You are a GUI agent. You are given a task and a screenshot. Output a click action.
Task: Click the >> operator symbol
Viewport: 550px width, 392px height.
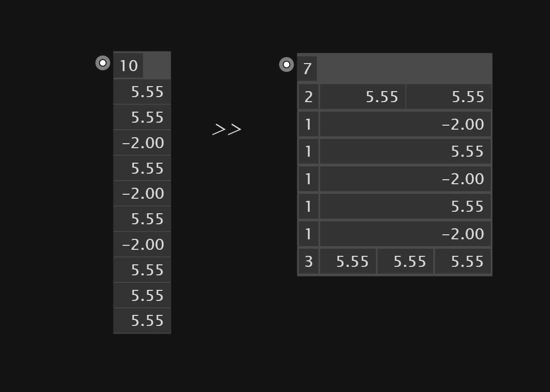[227, 130]
